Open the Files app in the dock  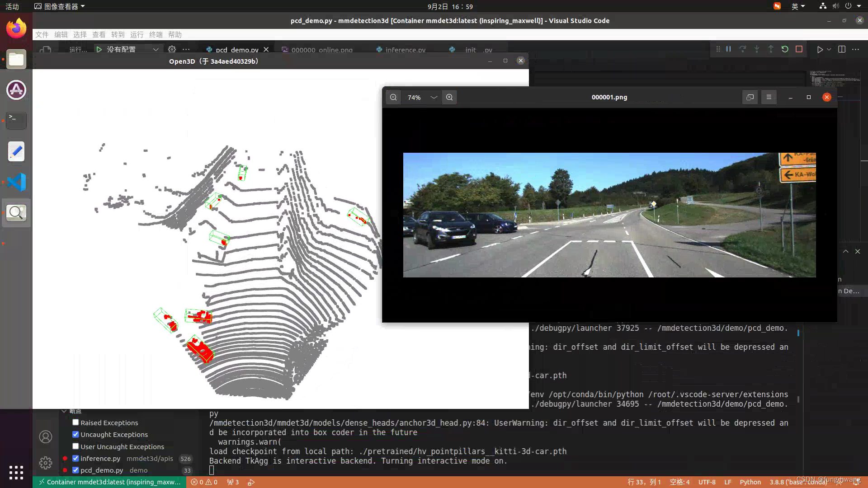(16, 59)
